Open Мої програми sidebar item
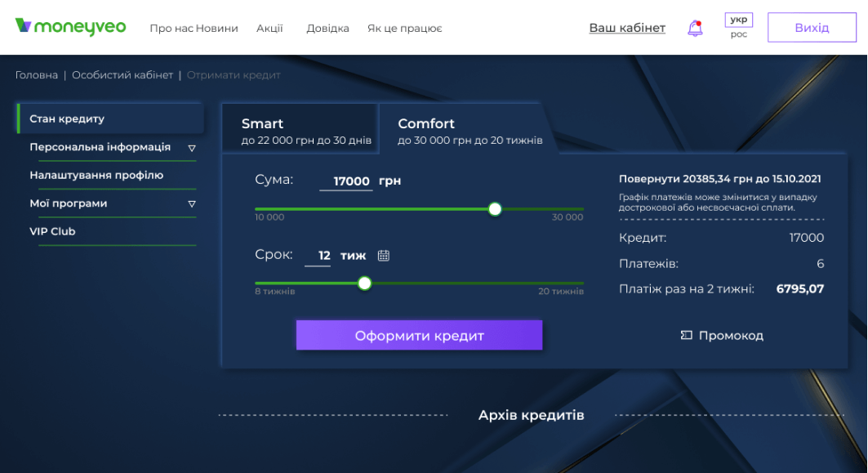The width and height of the screenshot is (868, 473). [68, 203]
